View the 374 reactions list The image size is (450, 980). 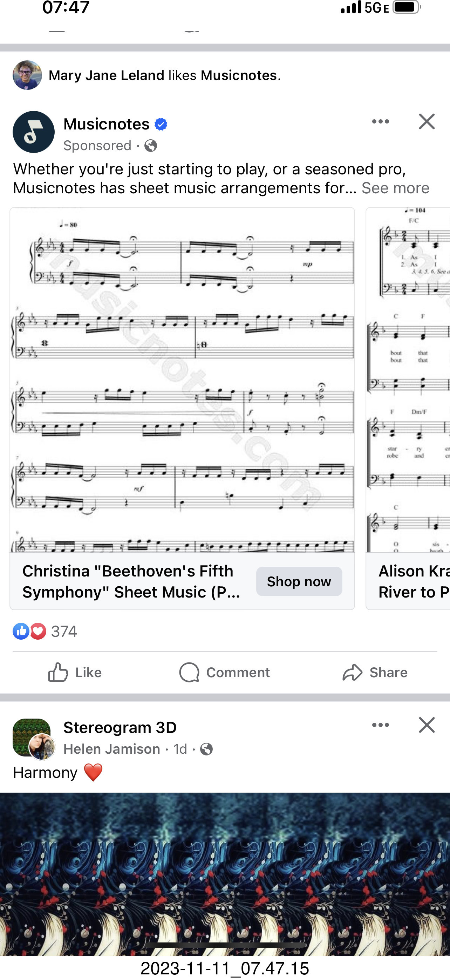[45, 631]
